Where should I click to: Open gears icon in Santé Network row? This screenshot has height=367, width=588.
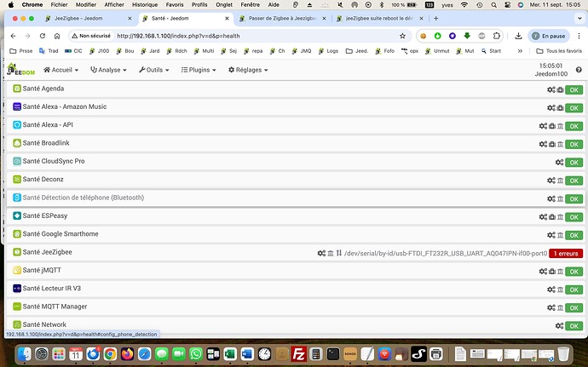pyautogui.click(x=559, y=326)
